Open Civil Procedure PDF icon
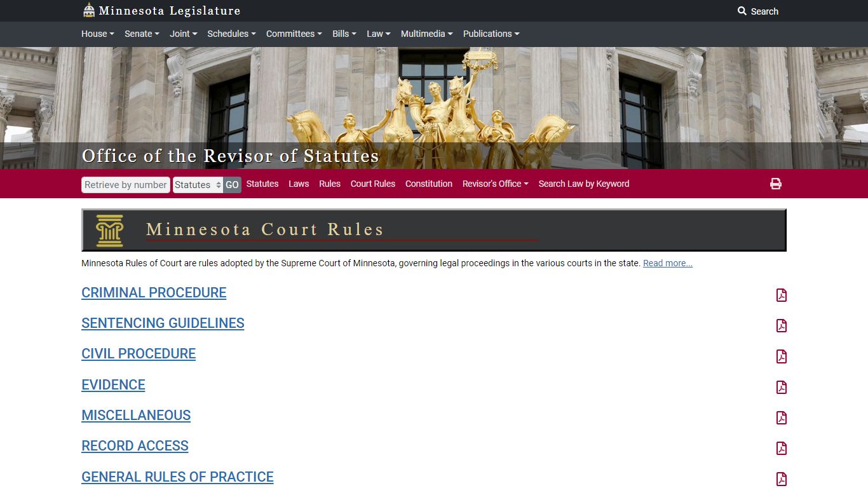Screen dimensions: 868x488 [x=782, y=356]
